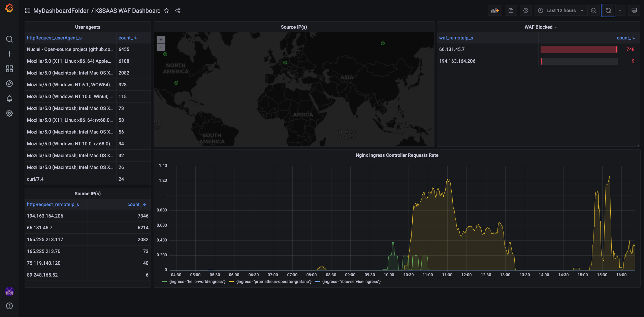Toggle hello-world-ingress series in legend
Image resolution: width=644 pixels, height=317 pixels.
[197, 282]
